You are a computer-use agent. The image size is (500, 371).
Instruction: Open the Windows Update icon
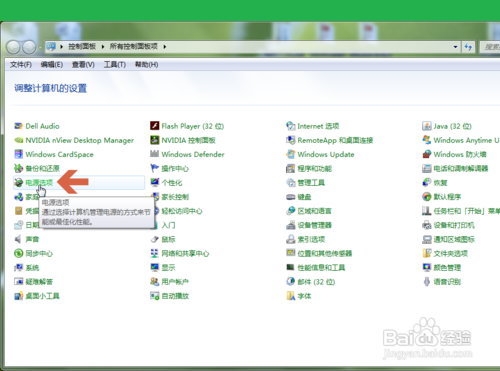tap(291, 154)
